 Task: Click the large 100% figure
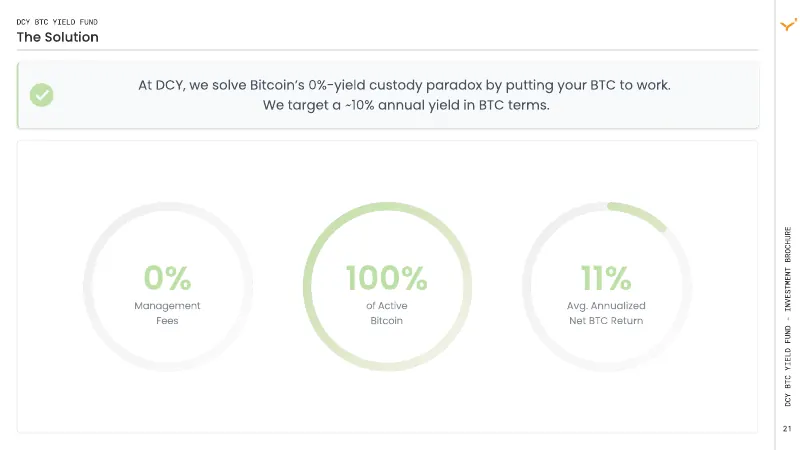[387, 278]
